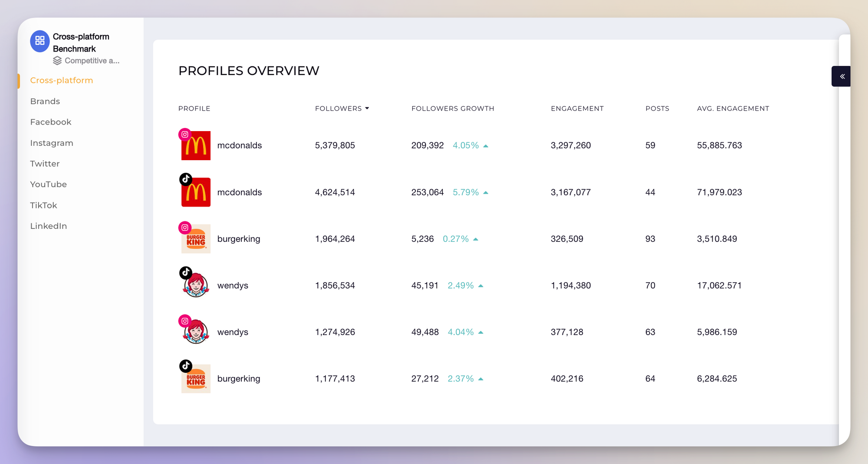Open Facebook section in sidebar

tap(51, 122)
